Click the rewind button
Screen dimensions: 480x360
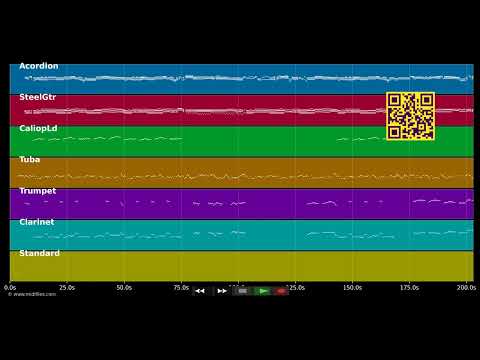(200, 291)
